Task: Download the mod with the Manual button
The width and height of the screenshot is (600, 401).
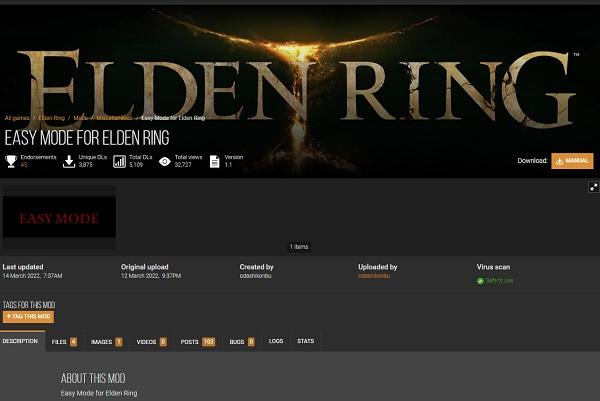Action: click(572, 160)
